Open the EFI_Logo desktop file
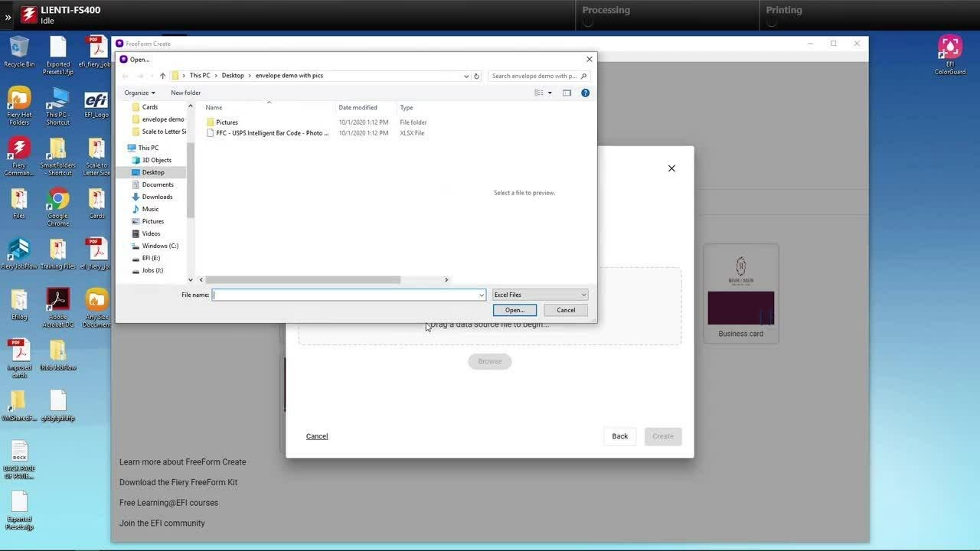This screenshot has width=980, height=551. 96,106
